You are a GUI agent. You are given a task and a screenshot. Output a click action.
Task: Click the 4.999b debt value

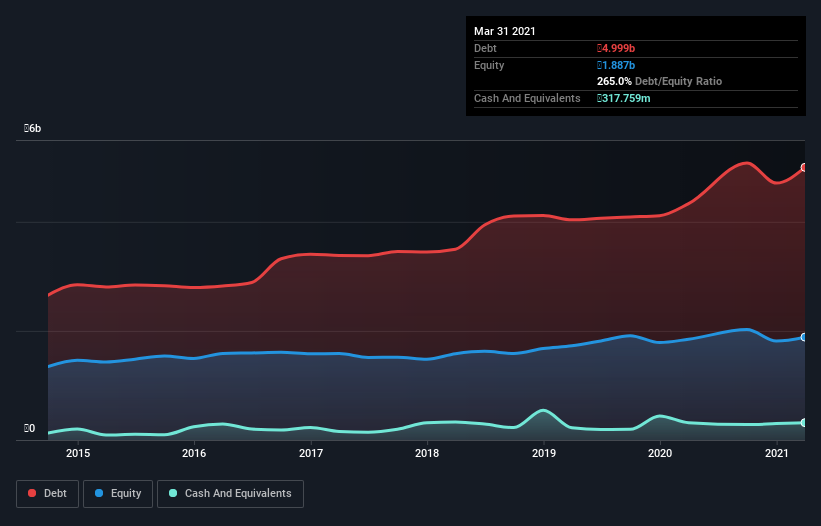pos(616,48)
